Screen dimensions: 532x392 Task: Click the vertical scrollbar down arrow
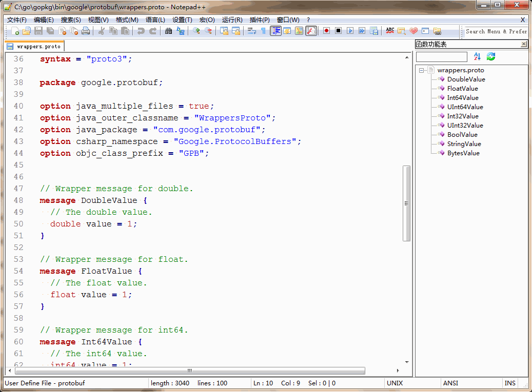(x=407, y=362)
